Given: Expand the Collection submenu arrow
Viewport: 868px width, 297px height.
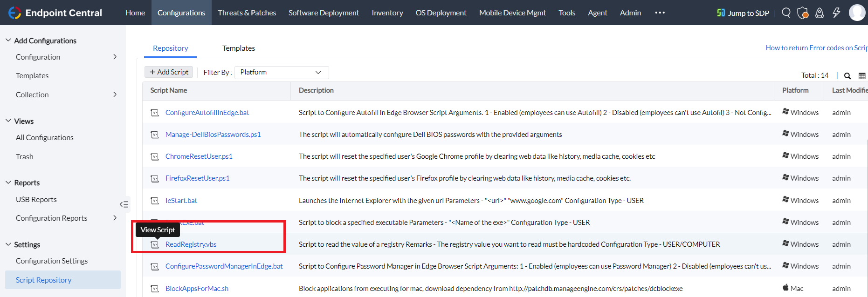Looking at the screenshot, I should [x=115, y=94].
